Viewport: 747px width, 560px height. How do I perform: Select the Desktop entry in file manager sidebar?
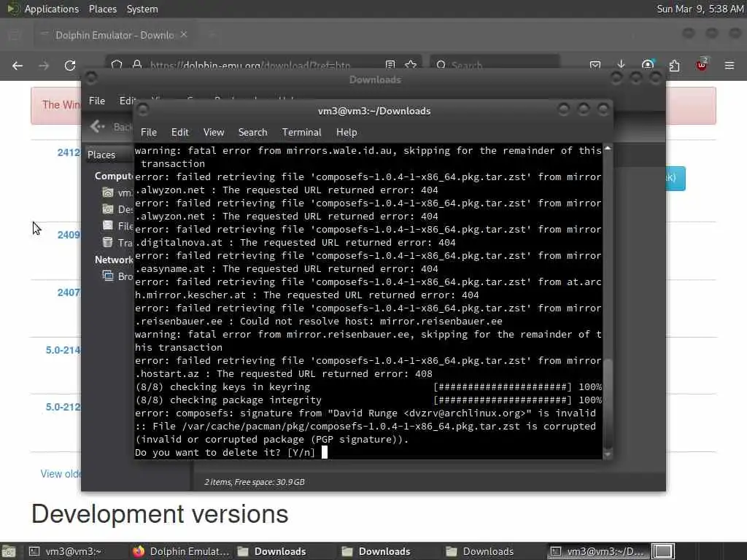click(x=117, y=209)
